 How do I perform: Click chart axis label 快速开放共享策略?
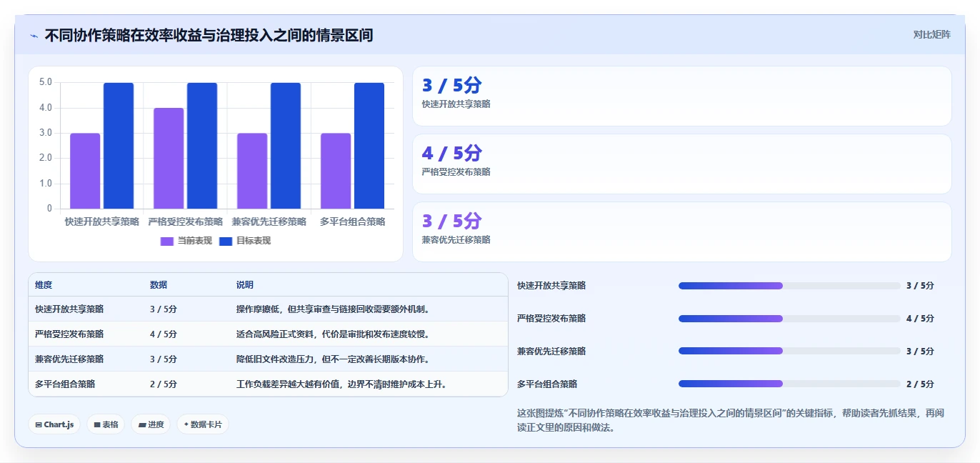102,222
